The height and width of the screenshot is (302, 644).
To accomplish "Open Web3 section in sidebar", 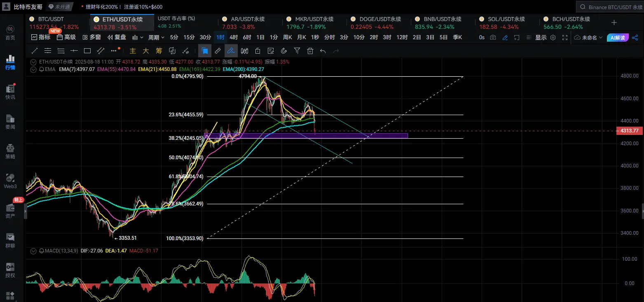I will click(10, 181).
